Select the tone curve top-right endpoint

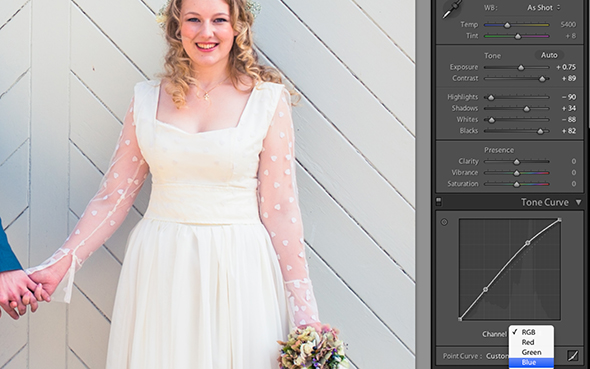point(560,220)
